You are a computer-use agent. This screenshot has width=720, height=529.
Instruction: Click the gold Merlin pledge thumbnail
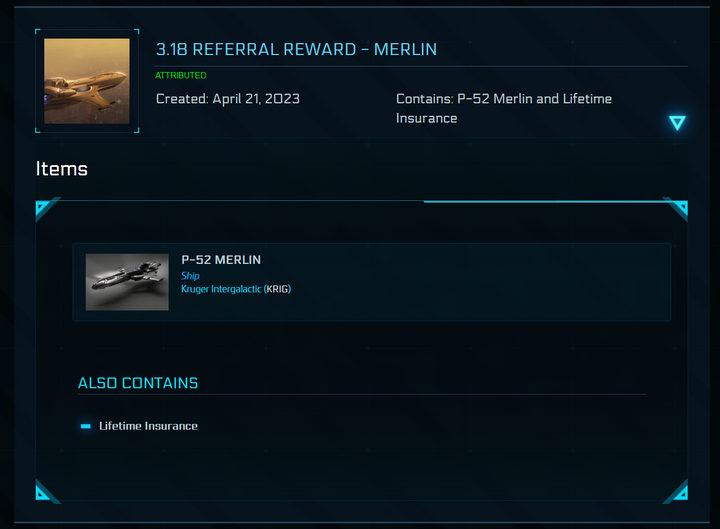[87, 81]
